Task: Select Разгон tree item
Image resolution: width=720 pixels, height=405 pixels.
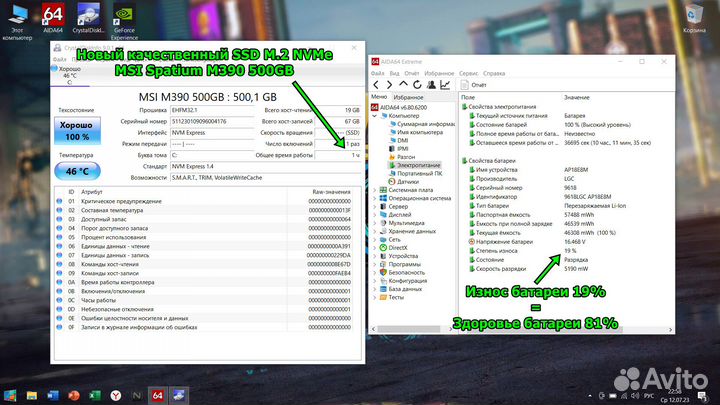Action: point(401,157)
